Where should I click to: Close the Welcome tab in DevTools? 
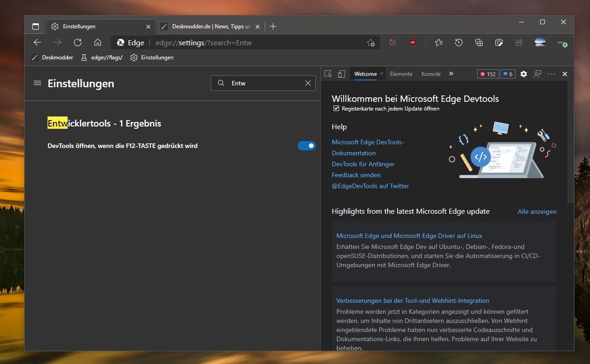click(x=382, y=74)
